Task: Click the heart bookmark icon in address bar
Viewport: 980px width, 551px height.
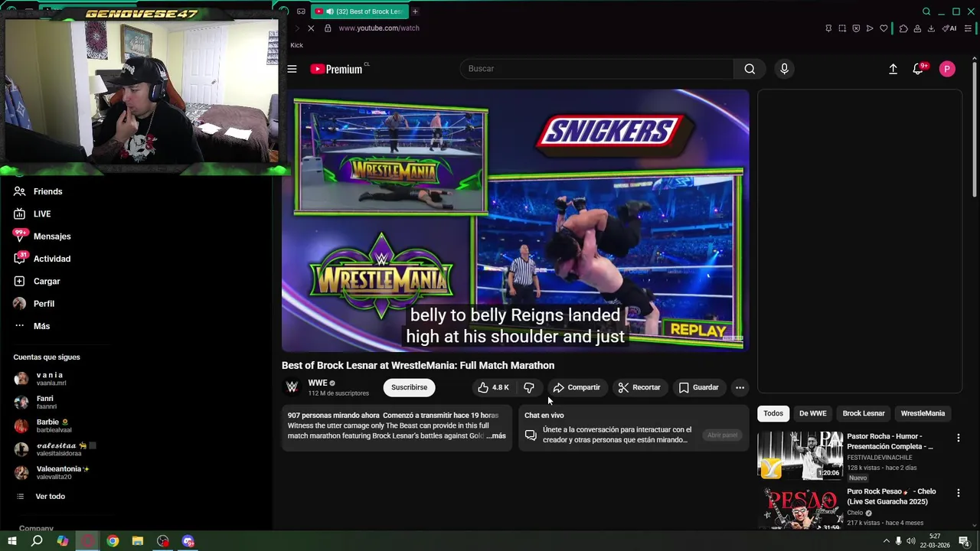Action: pos(884,28)
